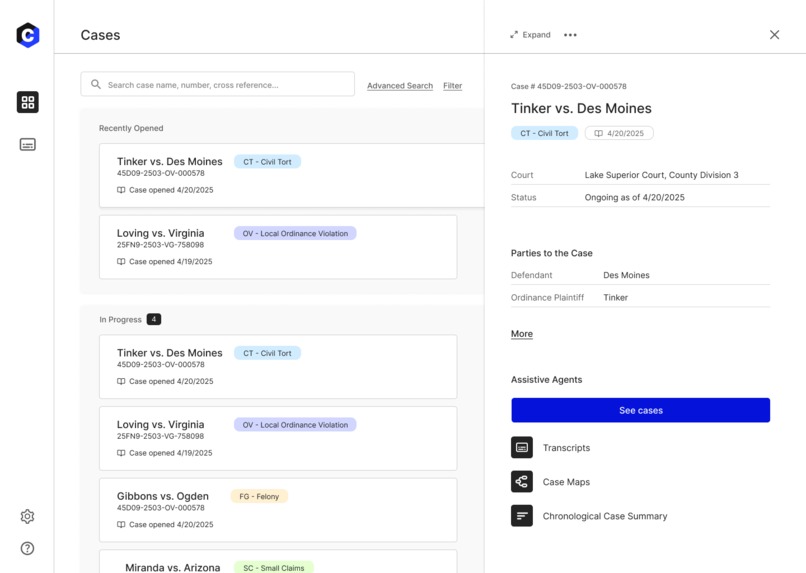Image resolution: width=806 pixels, height=573 pixels.
Task: Click the search magnifier icon
Action: (96, 84)
